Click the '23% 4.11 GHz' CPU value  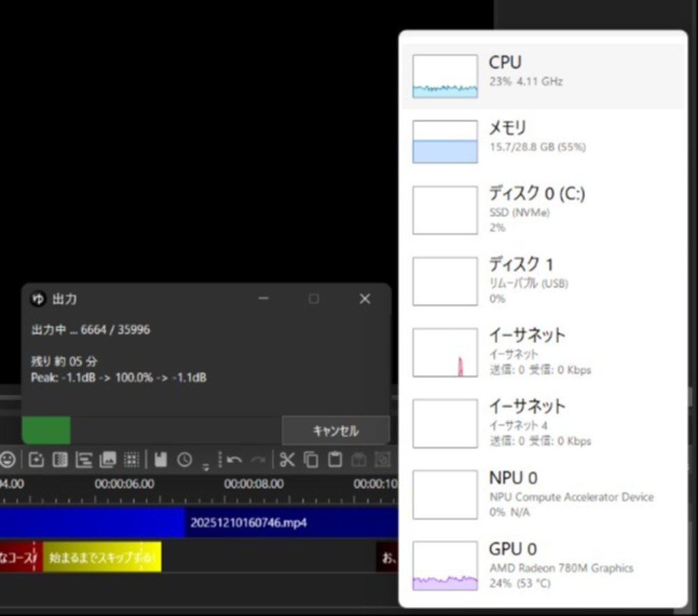click(x=526, y=82)
